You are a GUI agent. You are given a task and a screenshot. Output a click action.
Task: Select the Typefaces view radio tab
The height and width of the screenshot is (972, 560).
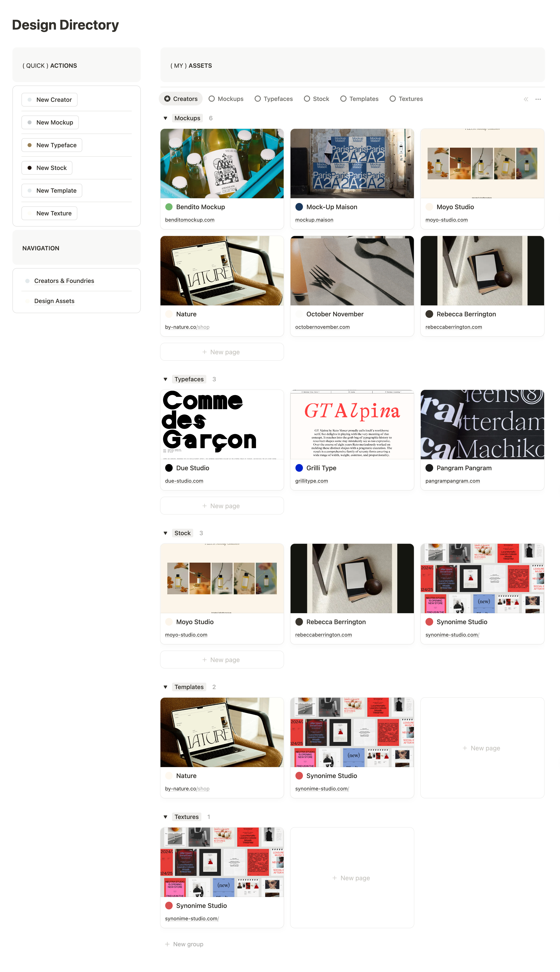274,99
